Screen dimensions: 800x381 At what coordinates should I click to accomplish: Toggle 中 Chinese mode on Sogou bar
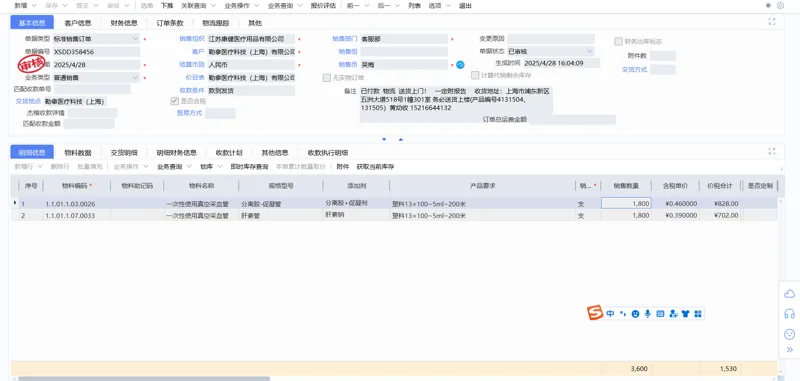[610, 314]
